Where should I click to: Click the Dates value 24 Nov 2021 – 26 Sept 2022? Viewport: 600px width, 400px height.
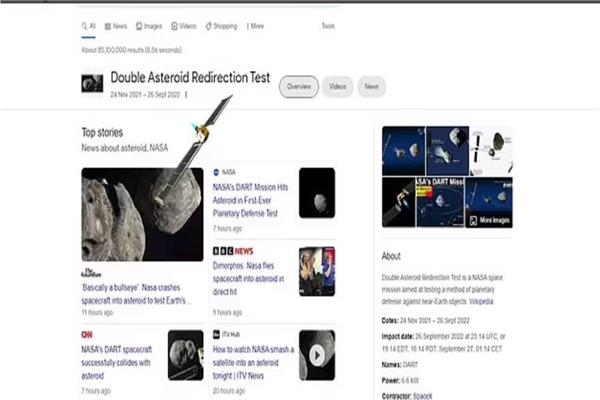click(x=435, y=320)
